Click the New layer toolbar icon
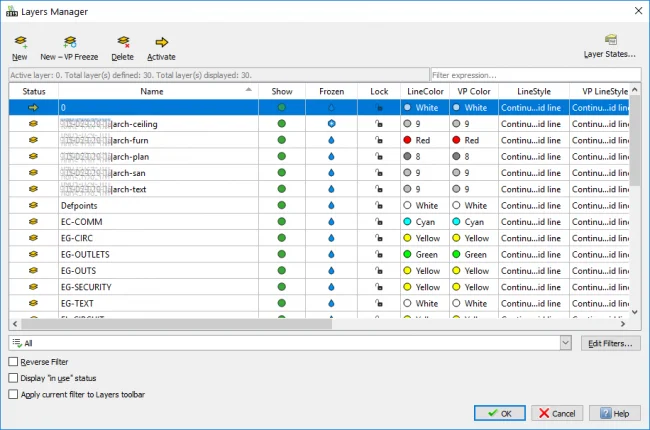 [20, 42]
